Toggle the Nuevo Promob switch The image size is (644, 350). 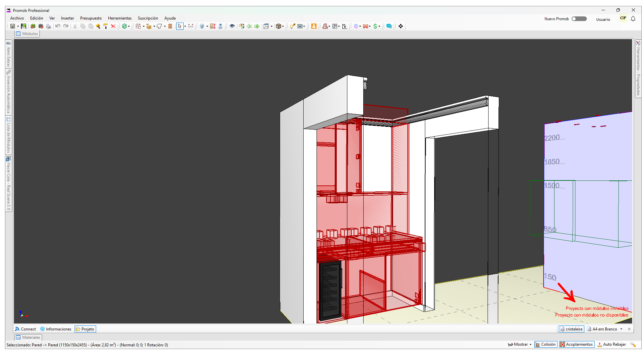coord(579,19)
